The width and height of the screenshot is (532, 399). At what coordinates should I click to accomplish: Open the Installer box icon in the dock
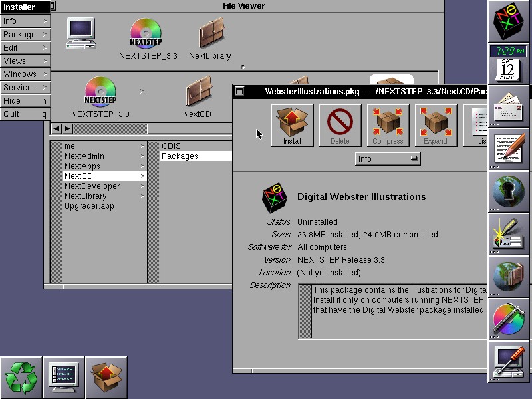coord(106,378)
